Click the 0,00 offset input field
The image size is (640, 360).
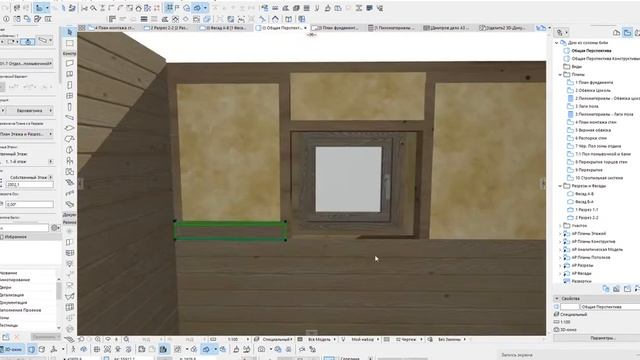click(x=29, y=204)
